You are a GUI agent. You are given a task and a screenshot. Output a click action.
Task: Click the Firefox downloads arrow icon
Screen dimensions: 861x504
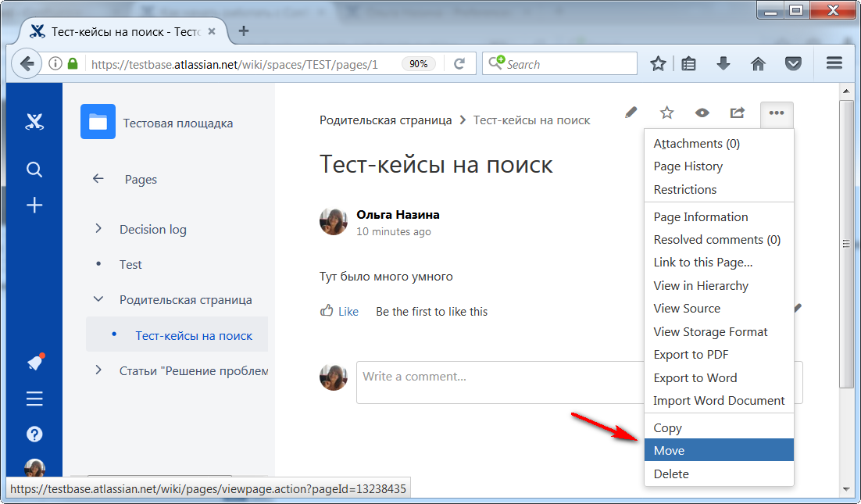coord(723,63)
